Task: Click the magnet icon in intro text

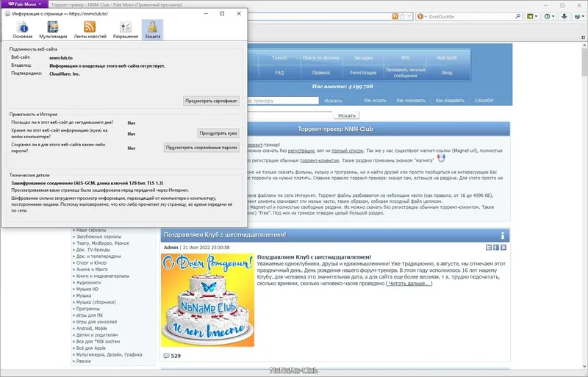Action: pyautogui.click(x=441, y=158)
